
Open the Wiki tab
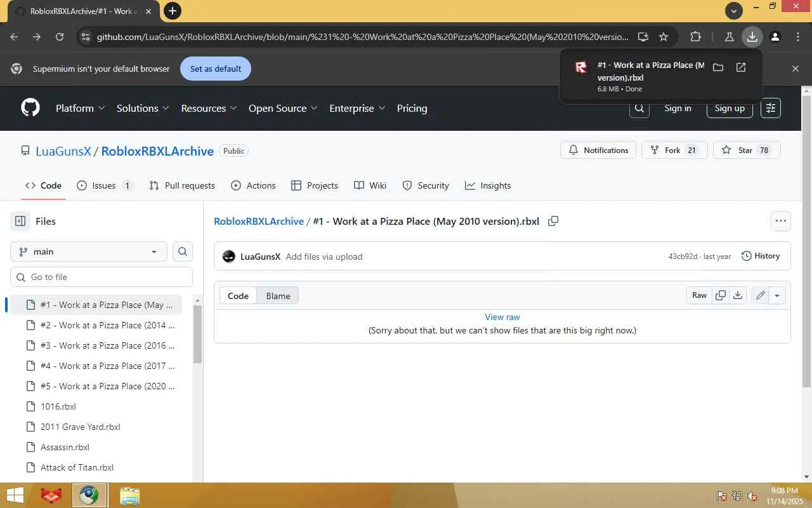click(x=370, y=185)
